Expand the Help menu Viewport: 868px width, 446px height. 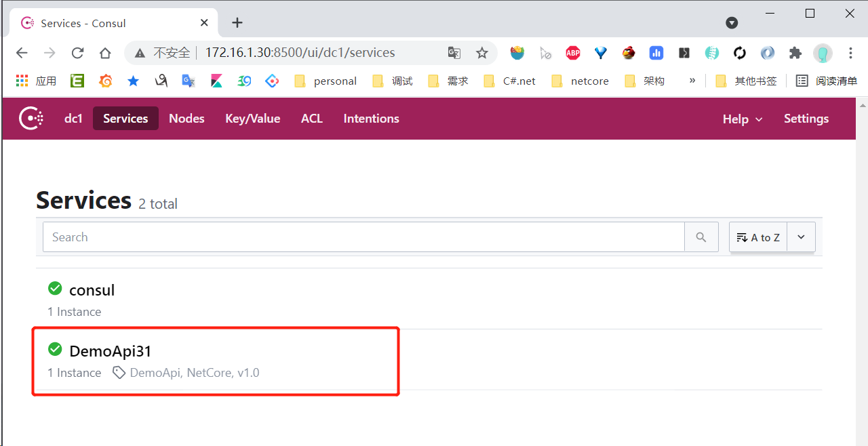tap(743, 119)
